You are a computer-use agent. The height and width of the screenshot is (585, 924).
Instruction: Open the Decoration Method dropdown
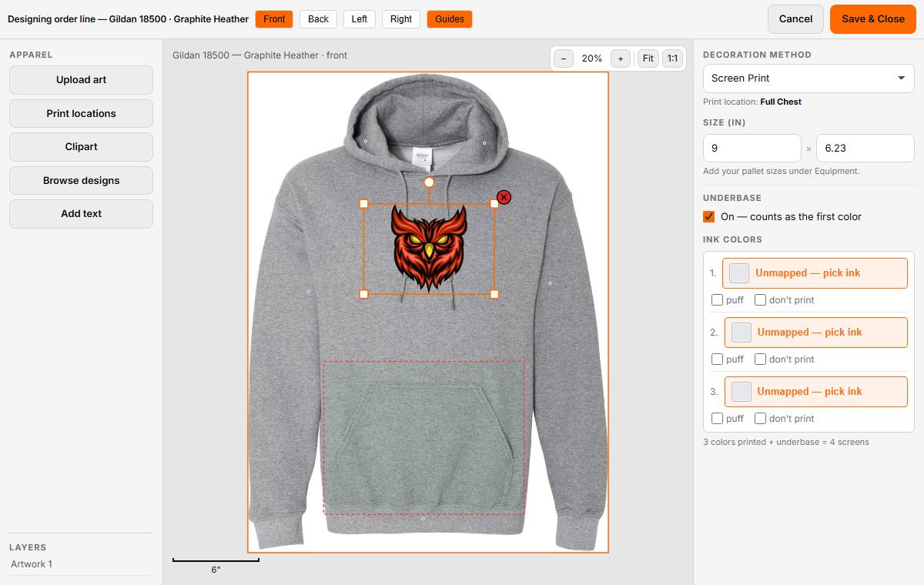coord(808,79)
